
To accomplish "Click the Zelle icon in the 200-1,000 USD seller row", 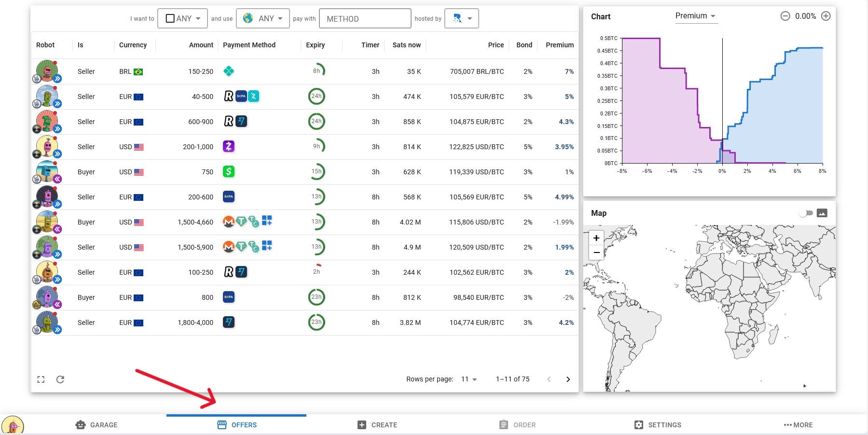I will coord(229,146).
